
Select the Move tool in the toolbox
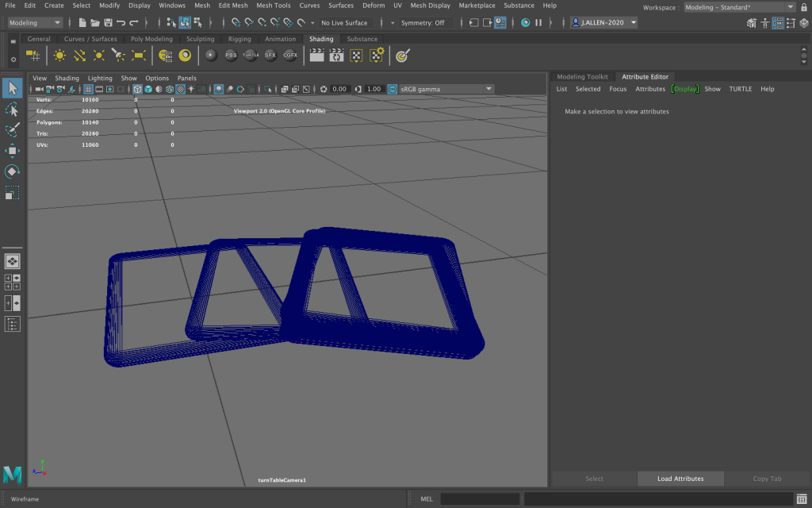pyautogui.click(x=12, y=151)
